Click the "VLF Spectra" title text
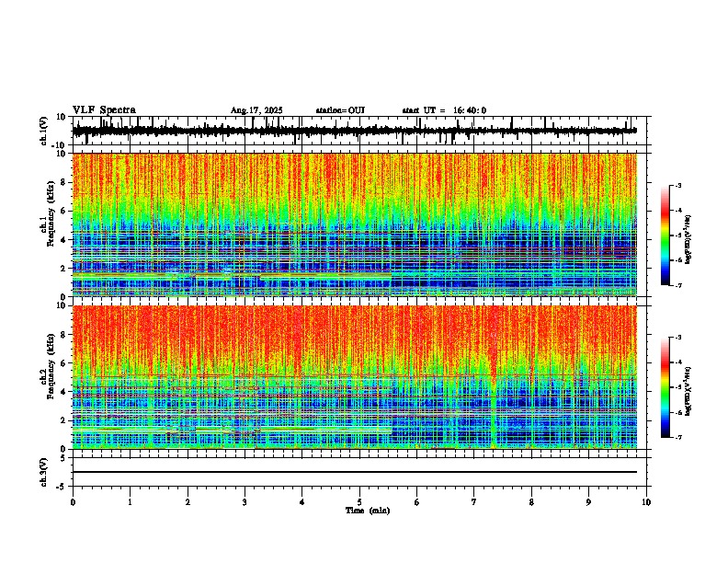This screenshot has height=563, width=728. (104, 110)
